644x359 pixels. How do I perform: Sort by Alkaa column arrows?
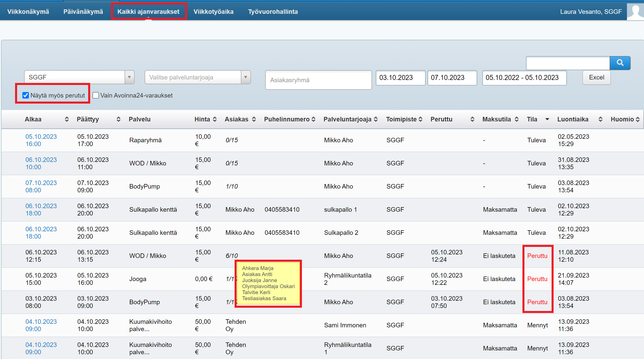tap(67, 119)
